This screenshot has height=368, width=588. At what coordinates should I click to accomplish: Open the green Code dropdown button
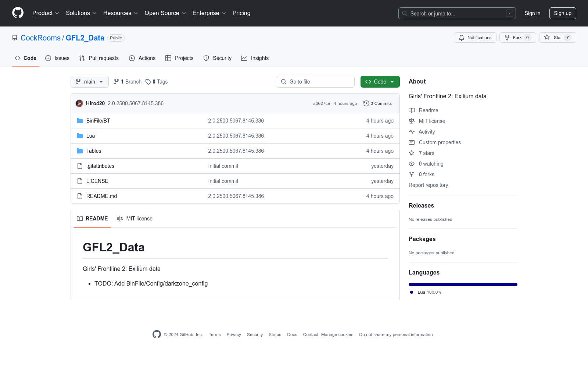[380, 82]
